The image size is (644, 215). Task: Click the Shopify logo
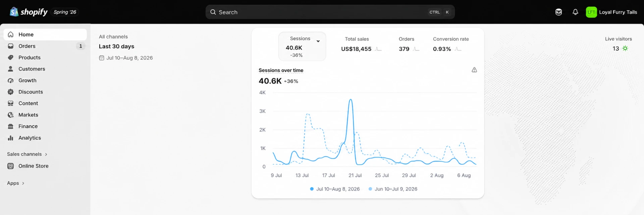click(29, 12)
